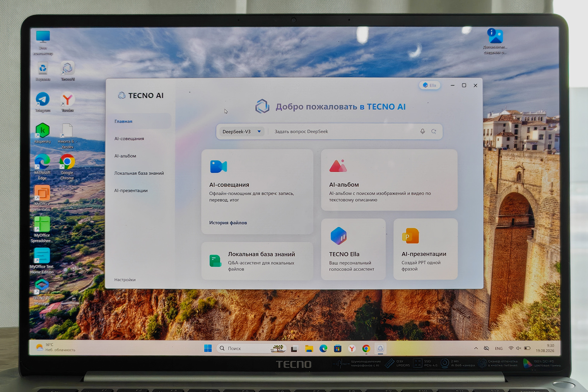This screenshot has width=588, height=392.
Task: Click the battery icon in the tray
Action: coord(527,348)
